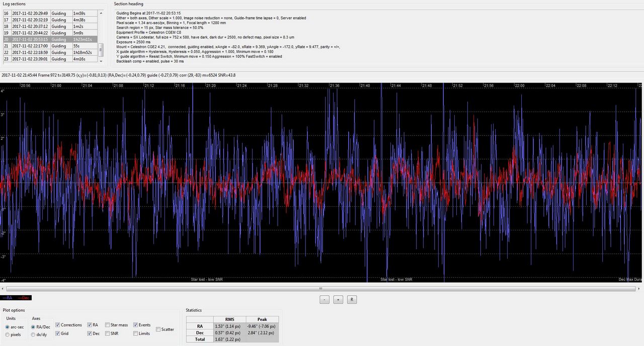
Task: Click graph horizontal scrollbar right arrow
Action: pos(641,289)
